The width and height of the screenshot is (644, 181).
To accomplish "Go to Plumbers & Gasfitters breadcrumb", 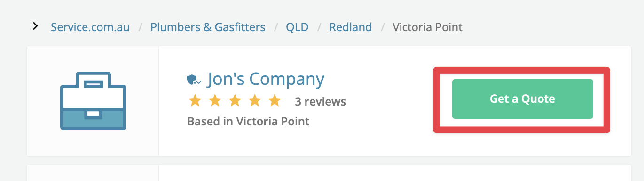I will pos(208,27).
